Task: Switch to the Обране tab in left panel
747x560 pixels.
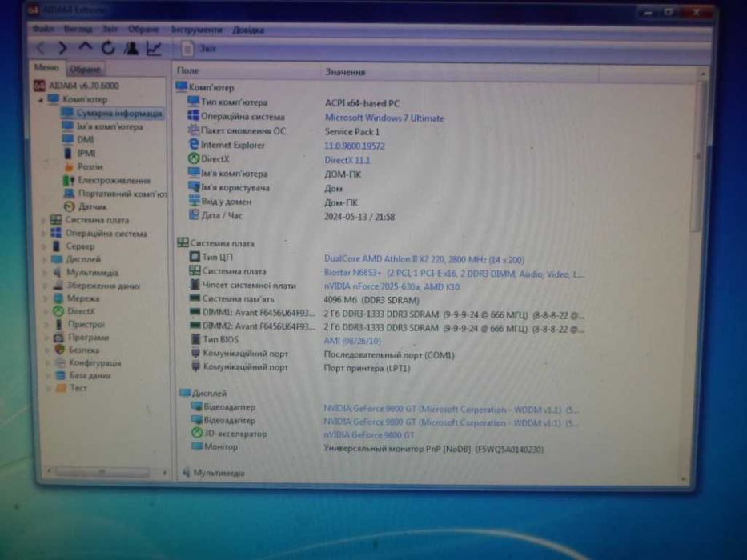Action: pos(86,70)
